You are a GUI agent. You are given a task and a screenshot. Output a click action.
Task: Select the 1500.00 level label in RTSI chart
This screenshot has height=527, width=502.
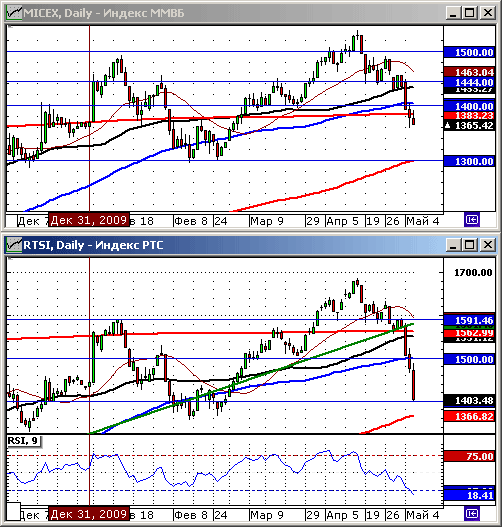click(469, 359)
